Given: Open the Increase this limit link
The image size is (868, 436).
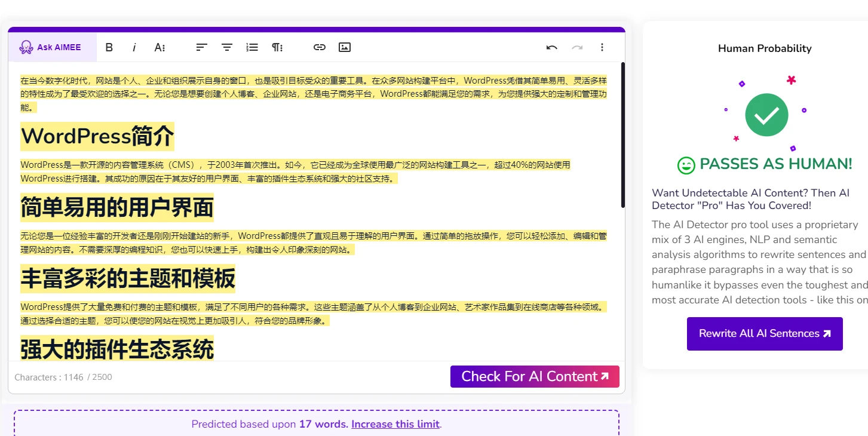Looking at the screenshot, I should coord(395,424).
